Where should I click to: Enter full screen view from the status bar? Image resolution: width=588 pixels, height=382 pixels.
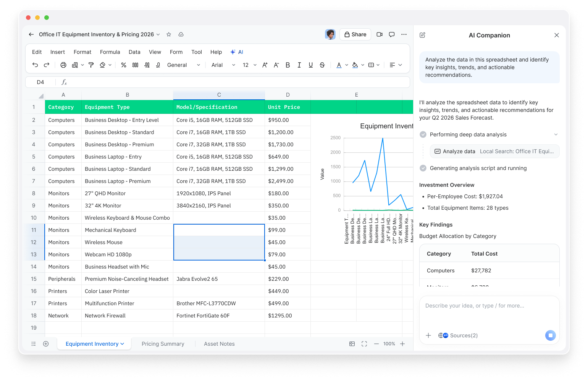click(x=364, y=343)
